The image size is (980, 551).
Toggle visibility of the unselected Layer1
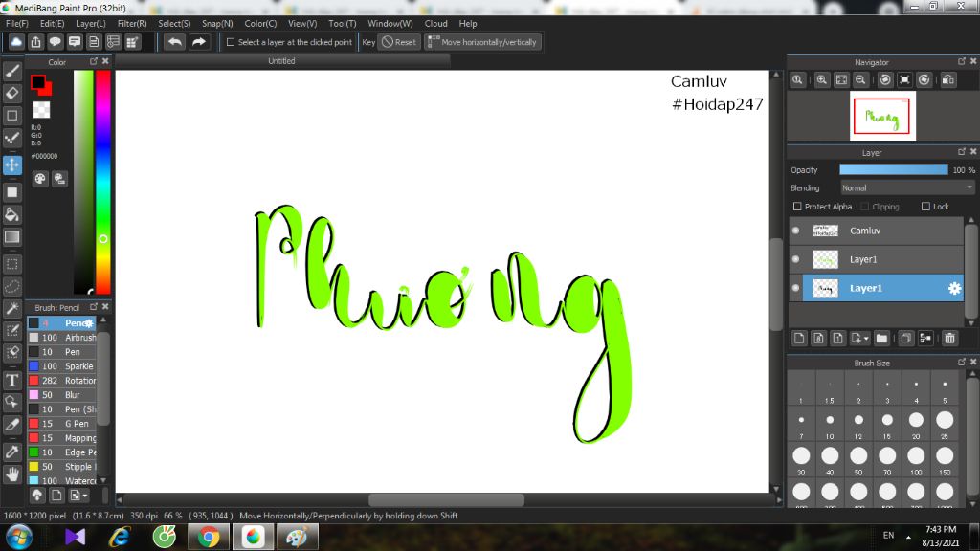point(795,259)
